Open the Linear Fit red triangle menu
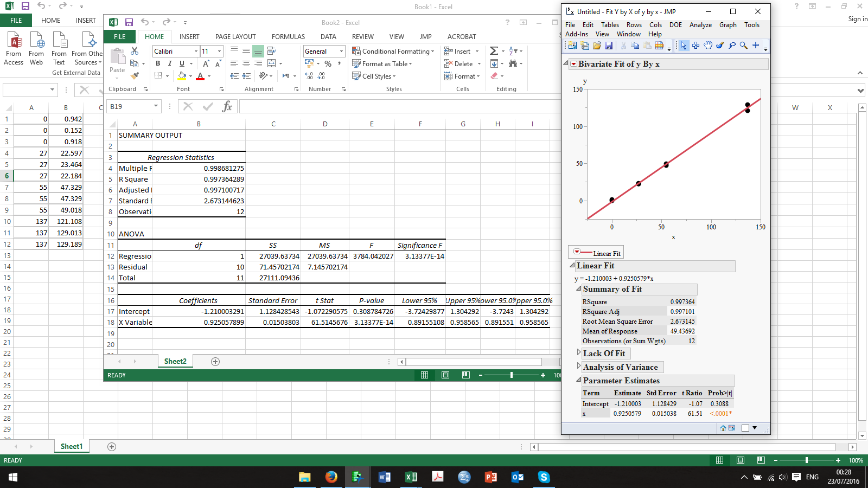Viewport: 868px width, 488px height. tap(577, 252)
